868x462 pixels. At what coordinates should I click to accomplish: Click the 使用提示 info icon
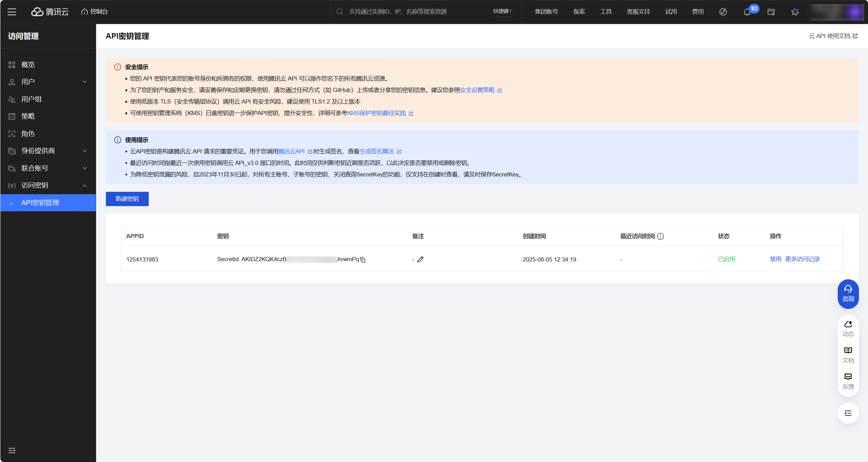coord(118,140)
